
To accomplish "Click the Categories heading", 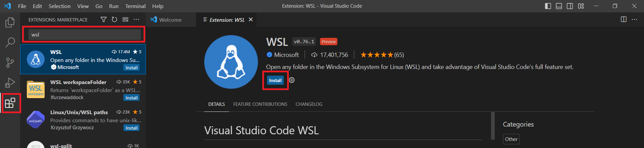I will pos(518,124).
